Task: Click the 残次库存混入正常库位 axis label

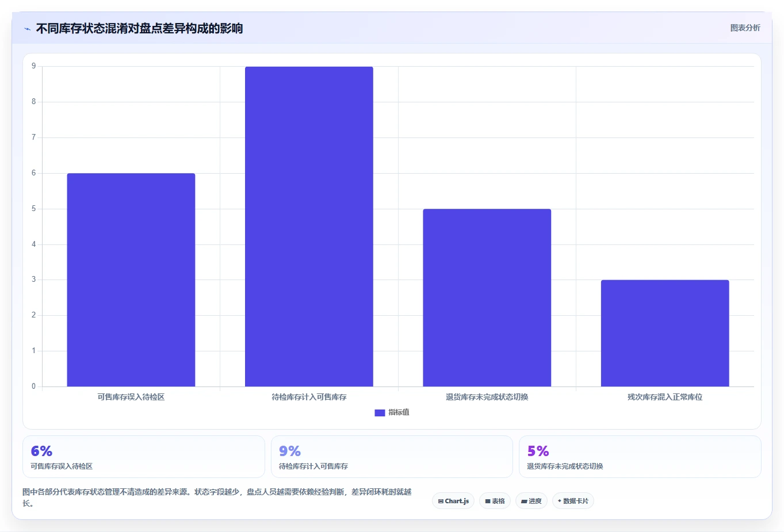Action: (x=665, y=397)
